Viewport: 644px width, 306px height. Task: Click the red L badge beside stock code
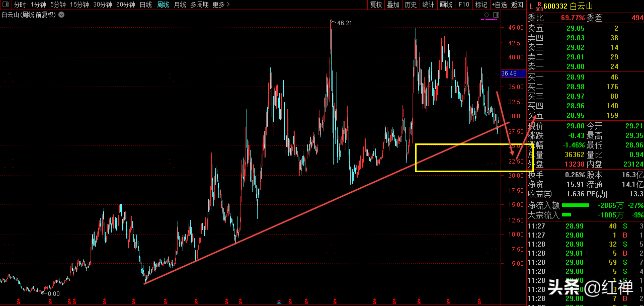coord(530,6)
